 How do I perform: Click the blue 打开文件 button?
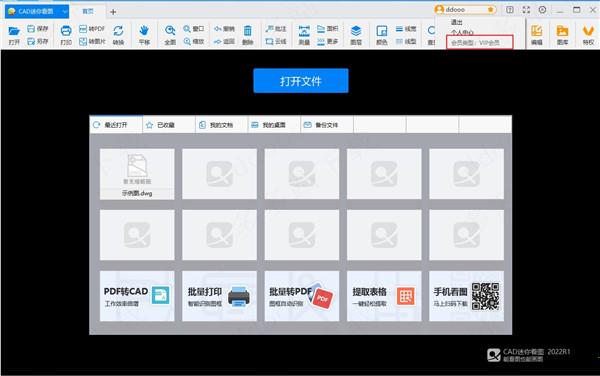pyautogui.click(x=301, y=81)
